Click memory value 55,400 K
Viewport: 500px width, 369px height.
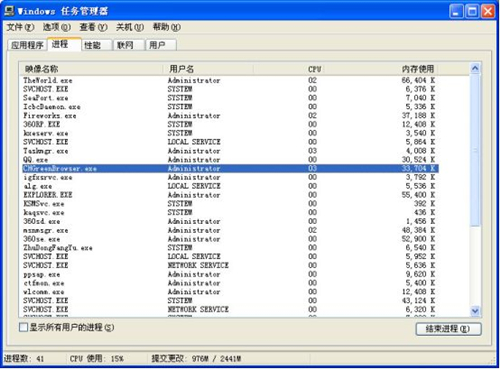click(418, 195)
